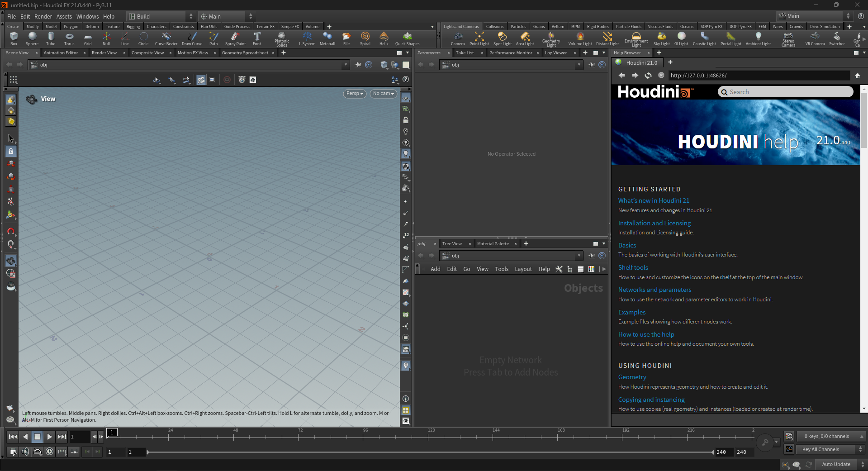Click the help browser URL field
Image resolution: width=868 pixels, height=471 pixels.
pos(759,76)
